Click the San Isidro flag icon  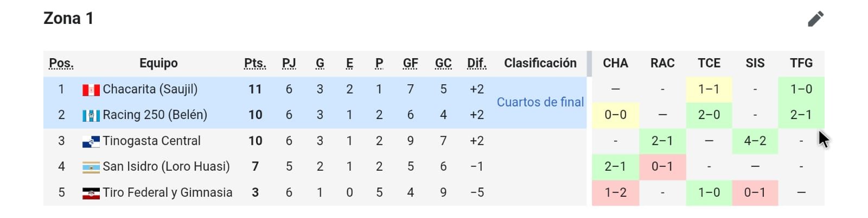click(91, 167)
